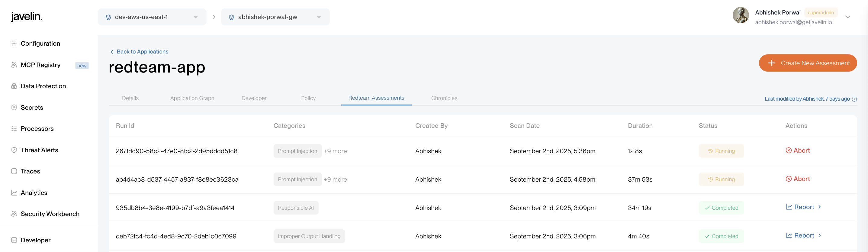
Task: Click run id 935db8b4-3e8e-4199-b7df-a9a3feea1414
Action: pyautogui.click(x=175, y=208)
